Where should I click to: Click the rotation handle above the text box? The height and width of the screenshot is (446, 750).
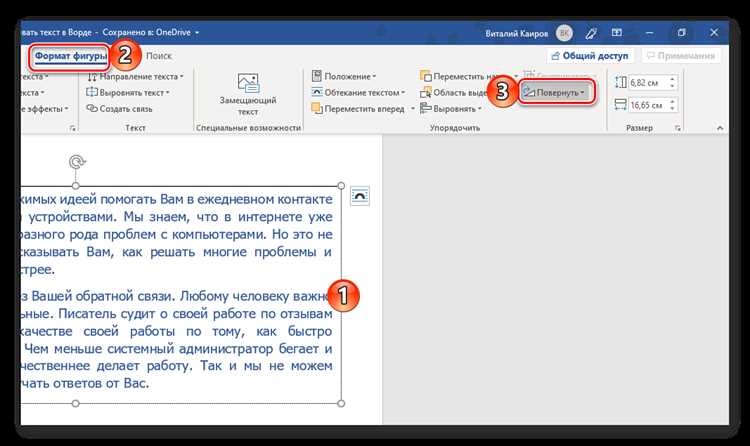pos(76,162)
